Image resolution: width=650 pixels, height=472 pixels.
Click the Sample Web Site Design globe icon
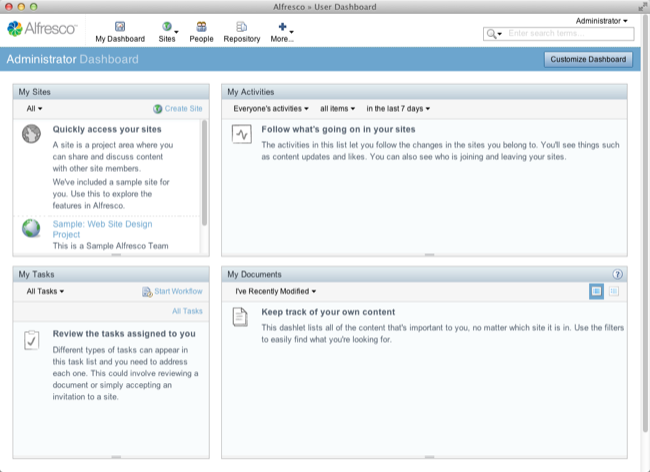tap(31, 228)
